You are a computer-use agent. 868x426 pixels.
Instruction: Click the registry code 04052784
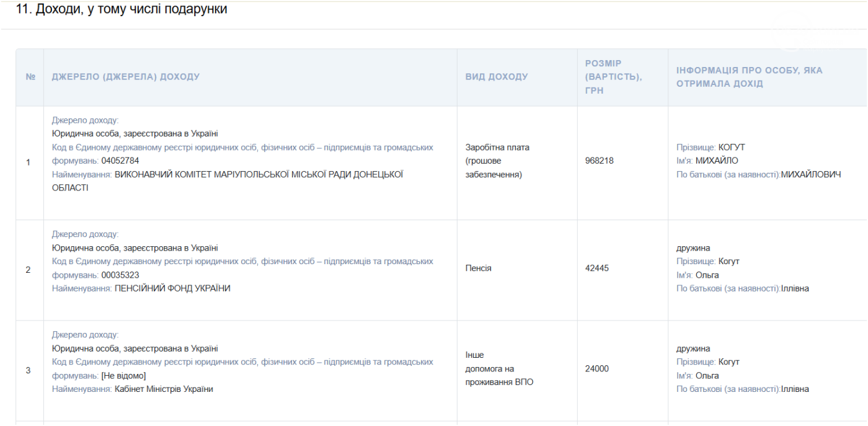[x=125, y=161]
